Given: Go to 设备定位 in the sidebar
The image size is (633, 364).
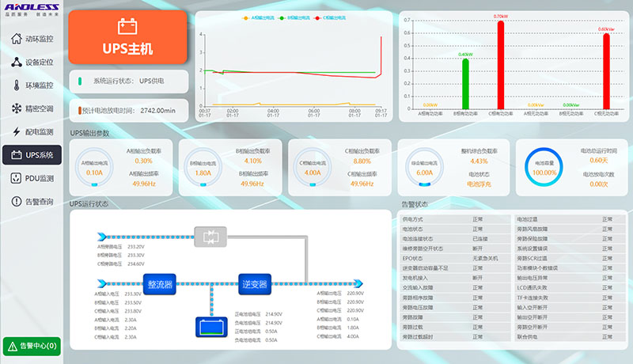Looking at the screenshot, I should coord(32,62).
